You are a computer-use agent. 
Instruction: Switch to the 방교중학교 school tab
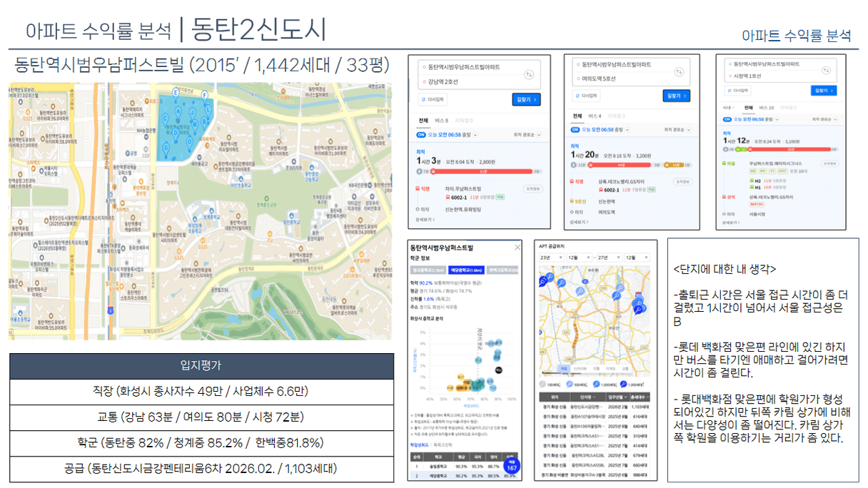click(428, 270)
